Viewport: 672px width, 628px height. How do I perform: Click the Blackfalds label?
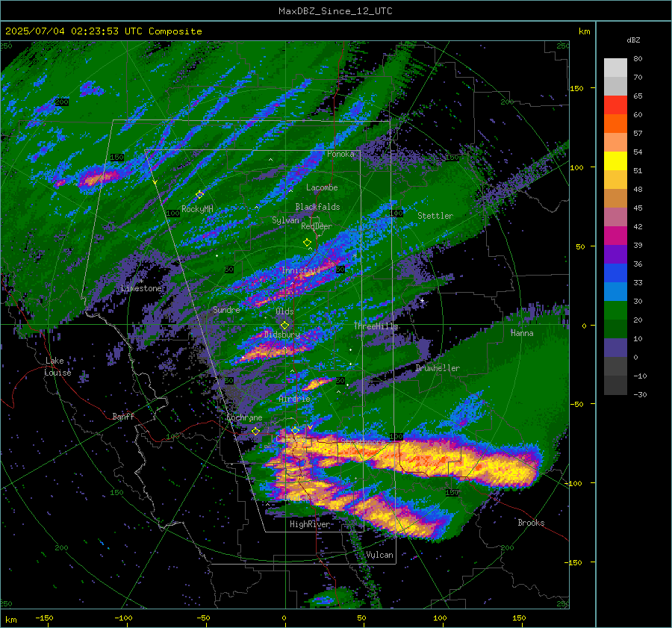pyautogui.click(x=317, y=207)
